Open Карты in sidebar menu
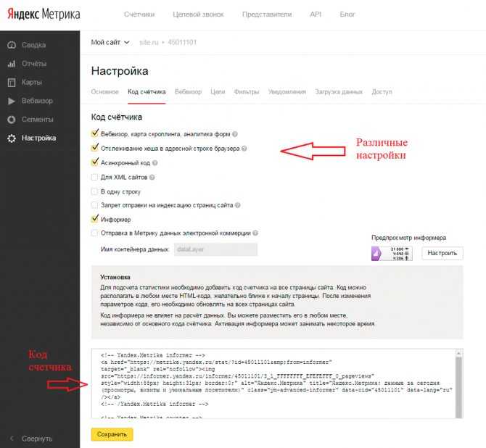Viewport: 486px width, 448px height. pos(32,83)
